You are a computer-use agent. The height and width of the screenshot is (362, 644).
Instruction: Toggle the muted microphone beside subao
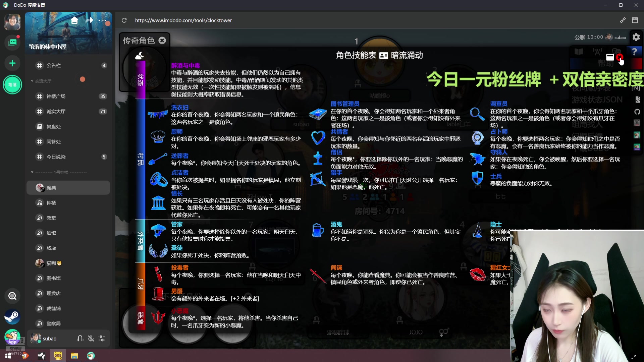(x=91, y=339)
